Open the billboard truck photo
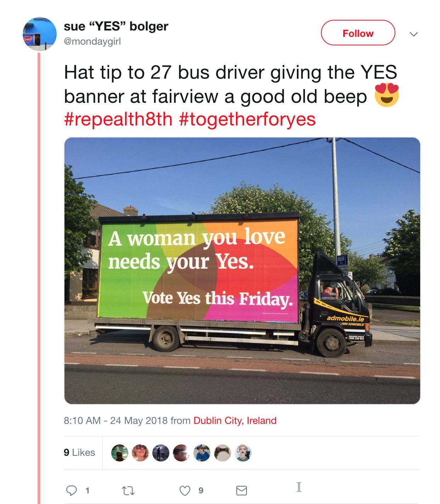440x504 pixels. click(242, 271)
